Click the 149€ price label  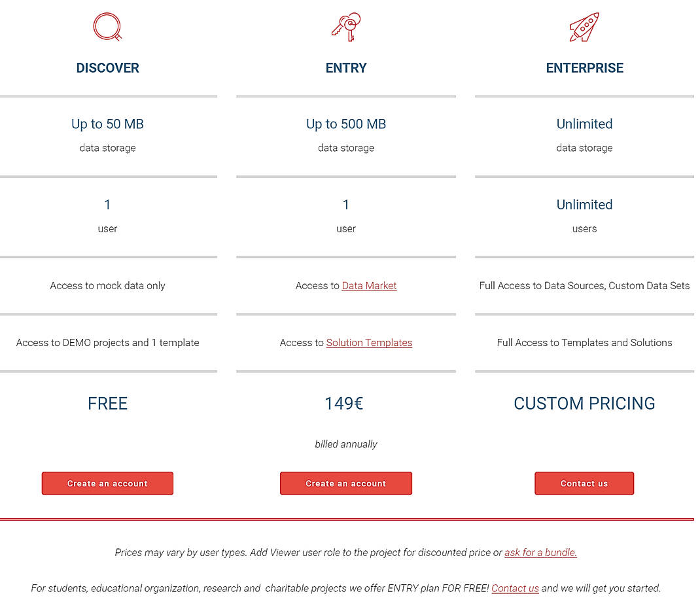344,404
